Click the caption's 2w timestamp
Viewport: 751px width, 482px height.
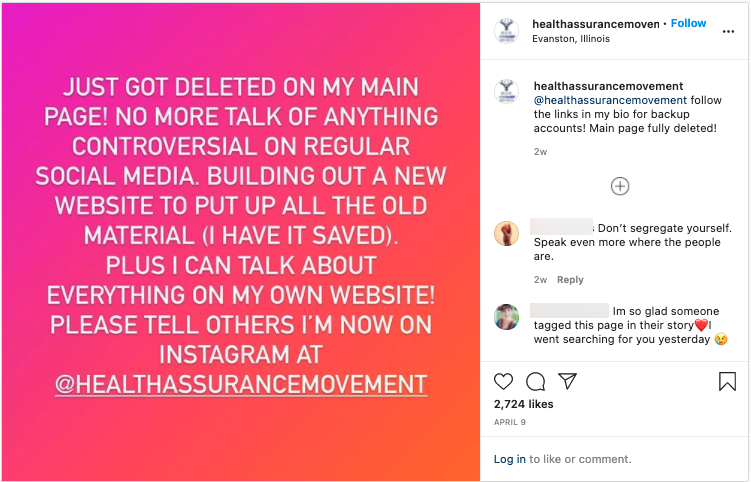click(540, 152)
